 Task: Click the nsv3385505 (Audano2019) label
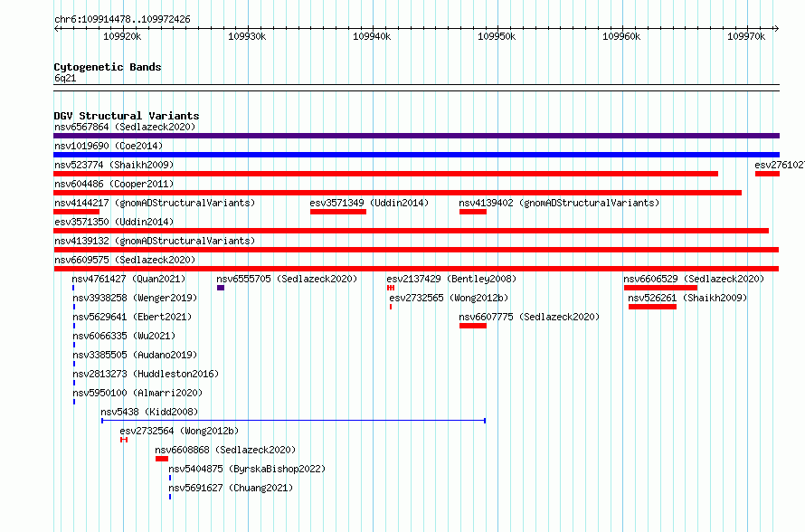click(135, 355)
